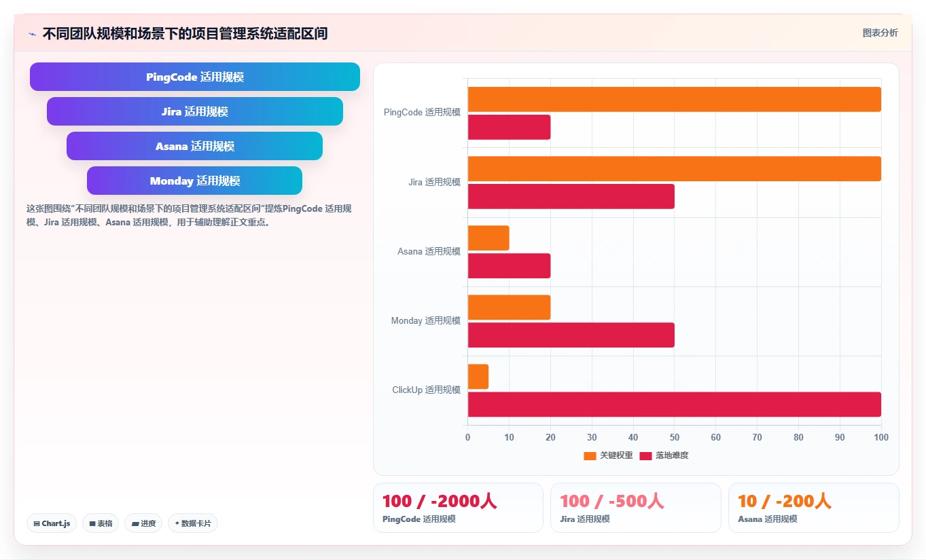
Task: Click the 图表分析 label in the header
Action: 880,33
